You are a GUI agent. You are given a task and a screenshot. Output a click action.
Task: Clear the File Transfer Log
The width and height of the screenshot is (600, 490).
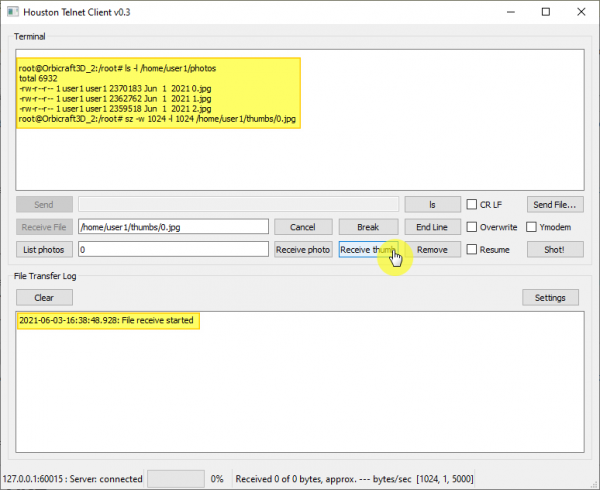point(44,297)
